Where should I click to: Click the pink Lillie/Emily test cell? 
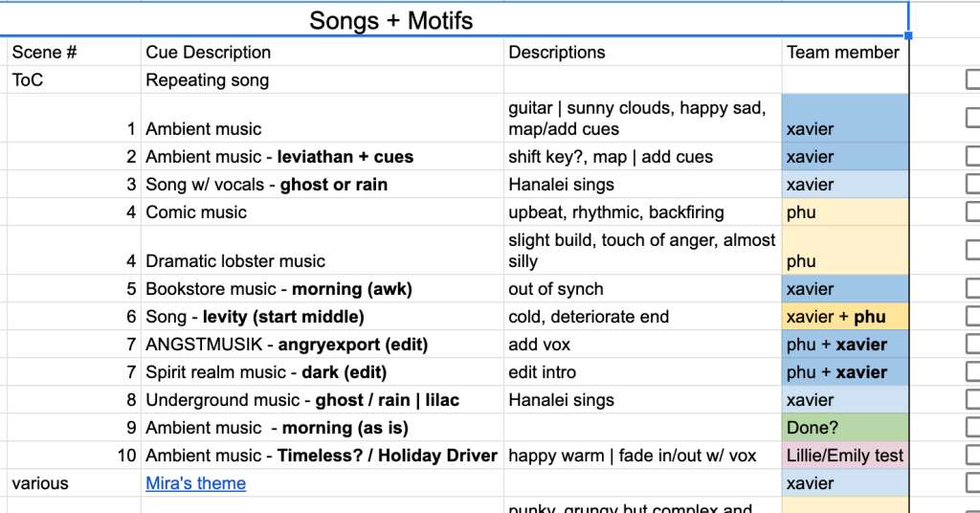(x=845, y=456)
